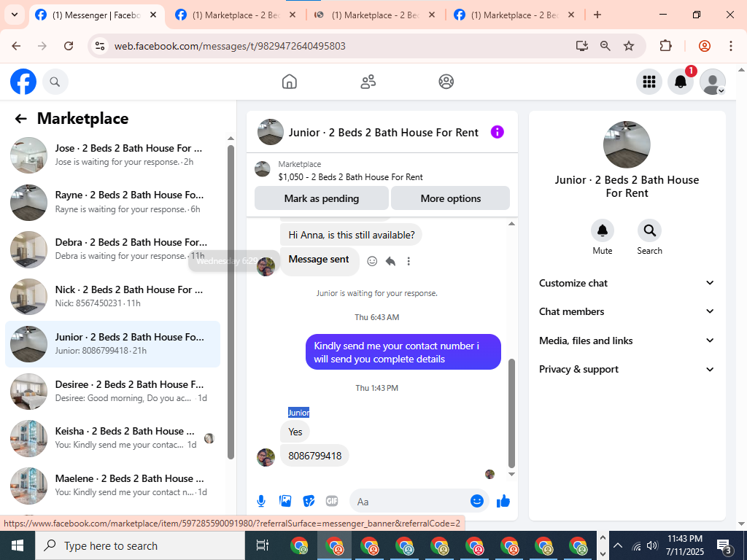Viewport: 747px width, 560px height.
Task: Open Debra's conversation in the list
Action: point(113,249)
